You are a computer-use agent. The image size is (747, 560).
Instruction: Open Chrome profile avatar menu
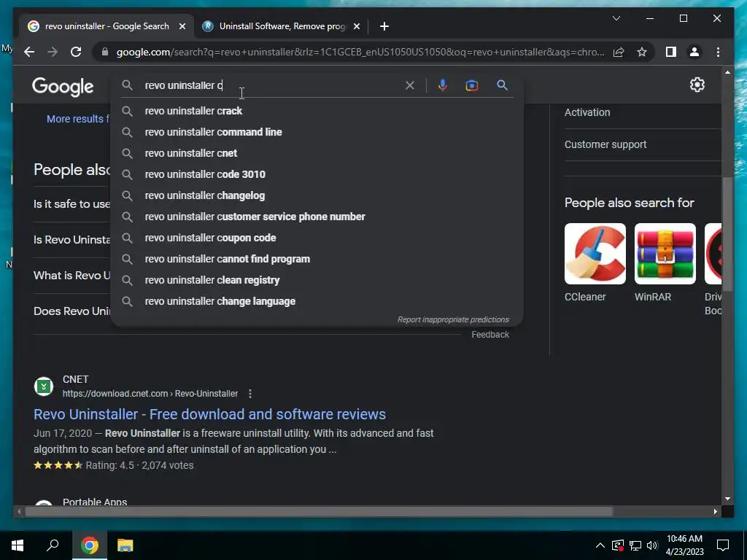coord(694,52)
